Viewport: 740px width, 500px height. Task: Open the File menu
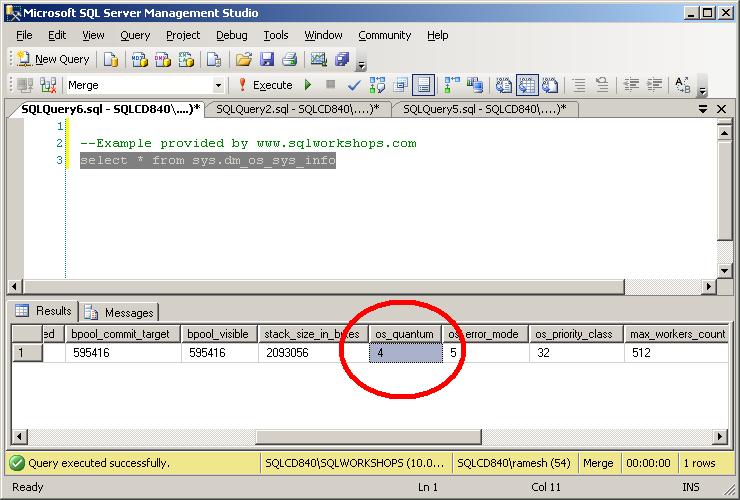(24, 35)
